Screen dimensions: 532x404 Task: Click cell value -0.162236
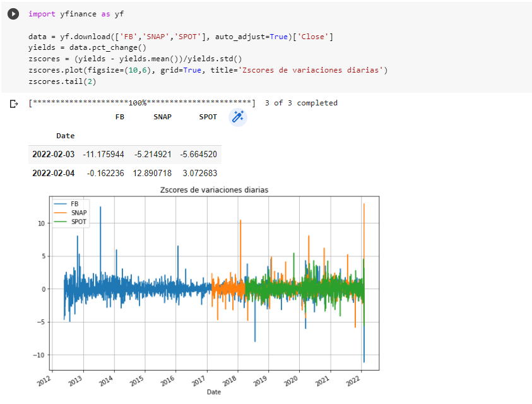click(105, 173)
